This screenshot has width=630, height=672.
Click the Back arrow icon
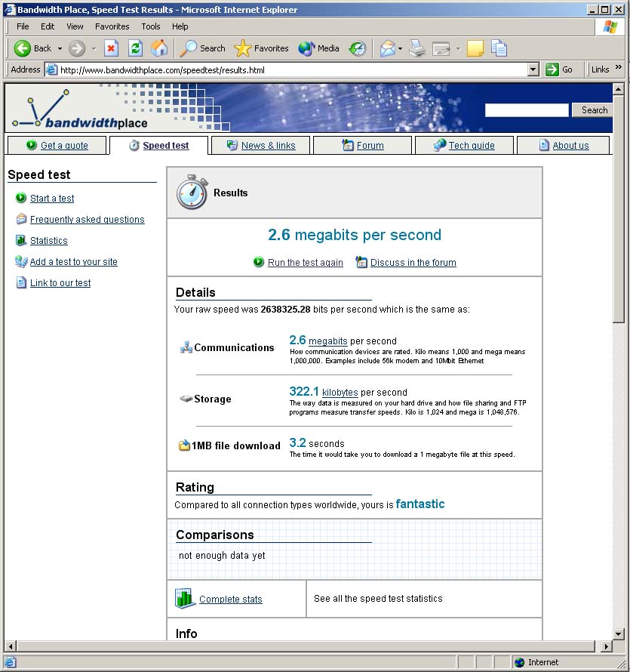(x=22, y=48)
